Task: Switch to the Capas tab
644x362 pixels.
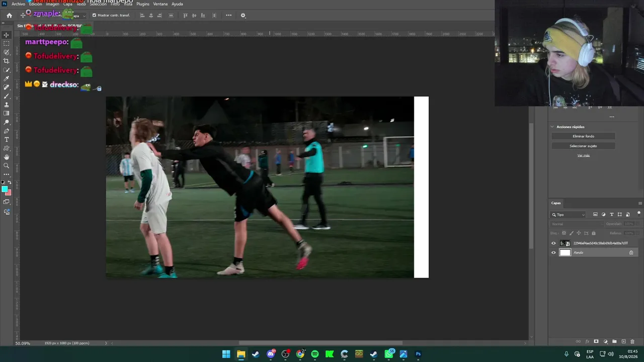Action: 556,203
